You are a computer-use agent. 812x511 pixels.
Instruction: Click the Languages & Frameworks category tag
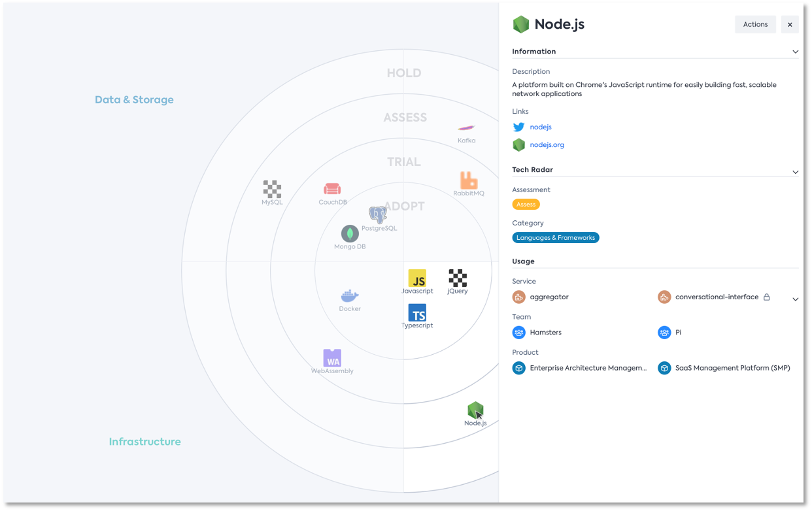click(x=556, y=238)
